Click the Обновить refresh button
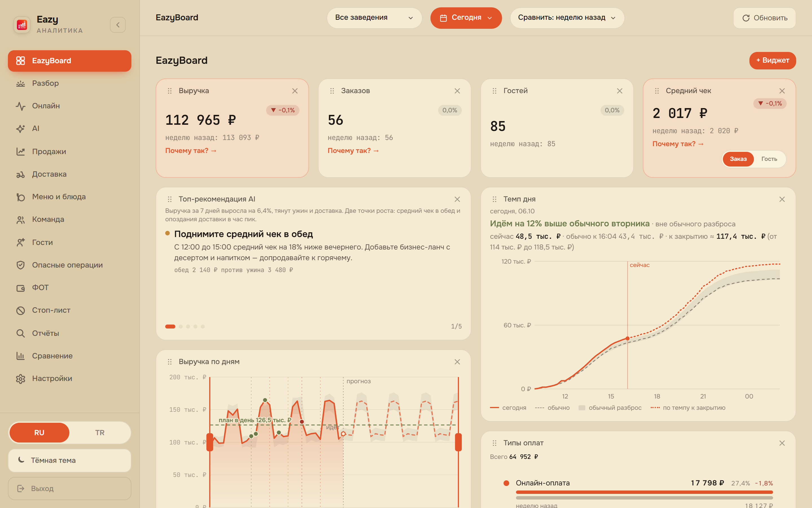This screenshot has height=508, width=812. coord(764,18)
